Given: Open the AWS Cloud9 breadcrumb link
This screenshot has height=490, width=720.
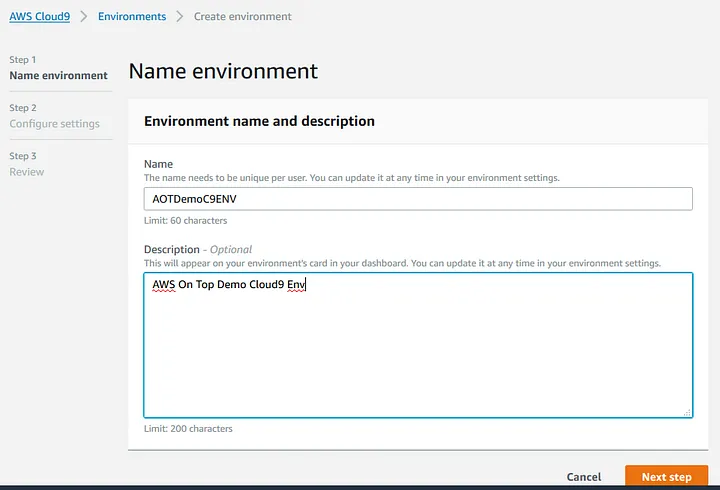Looking at the screenshot, I should (x=39, y=17).
